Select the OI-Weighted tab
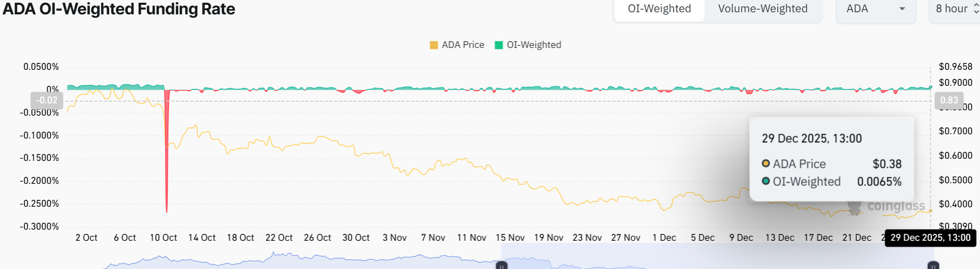The width and height of the screenshot is (980, 269). [x=659, y=9]
